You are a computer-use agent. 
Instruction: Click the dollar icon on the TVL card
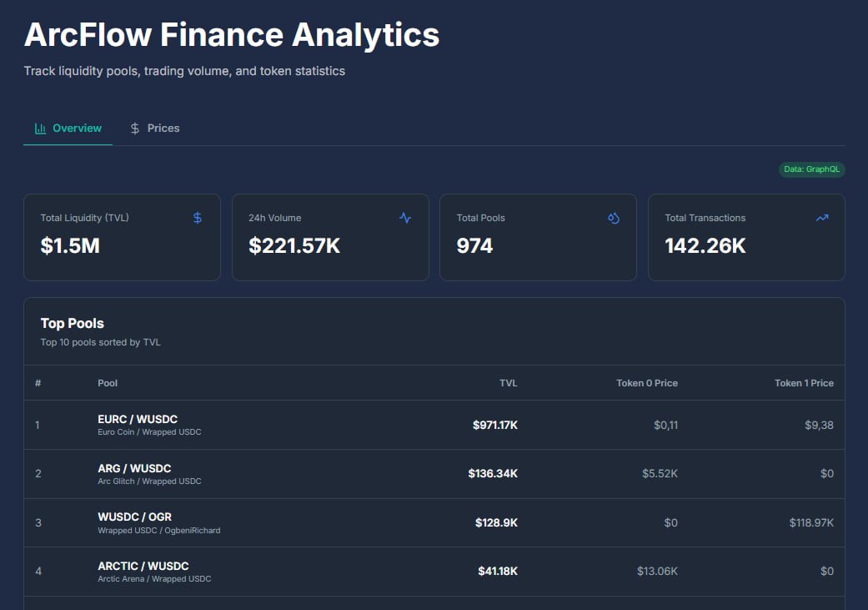[x=197, y=217]
